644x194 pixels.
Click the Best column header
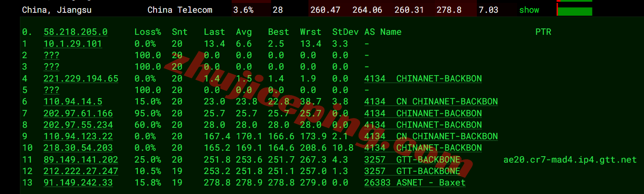click(x=278, y=32)
